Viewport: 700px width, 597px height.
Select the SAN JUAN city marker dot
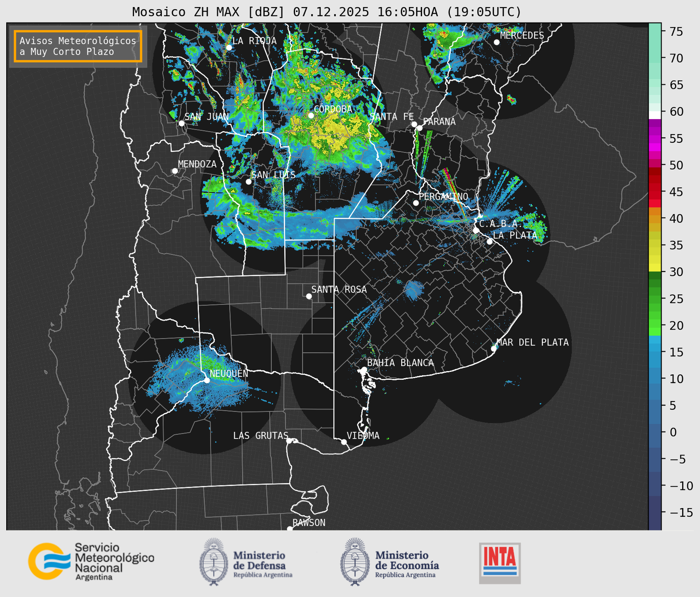click(181, 123)
